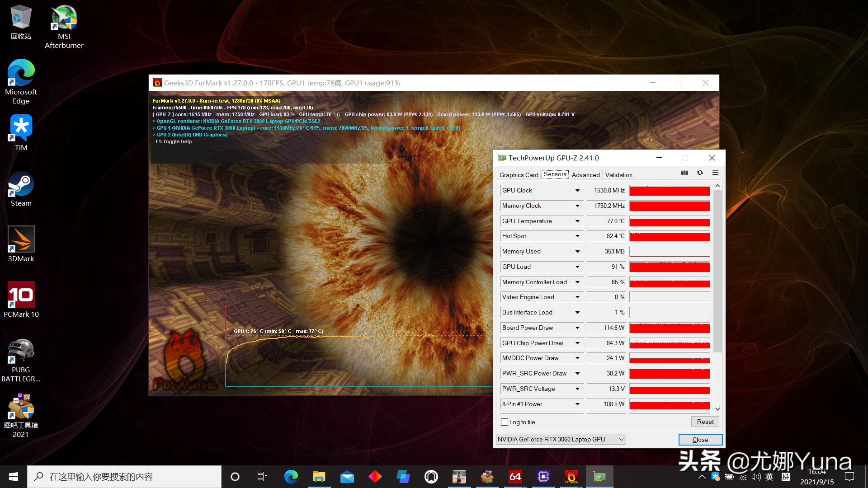Open the Validation tab
This screenshot has width=868, height=488.
coord(618,175)
